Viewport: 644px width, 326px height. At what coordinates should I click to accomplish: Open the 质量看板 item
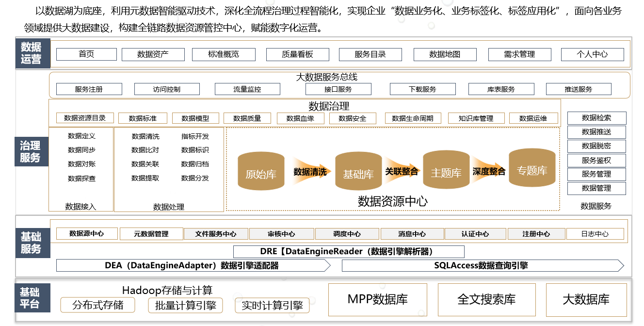pos(297,54)
